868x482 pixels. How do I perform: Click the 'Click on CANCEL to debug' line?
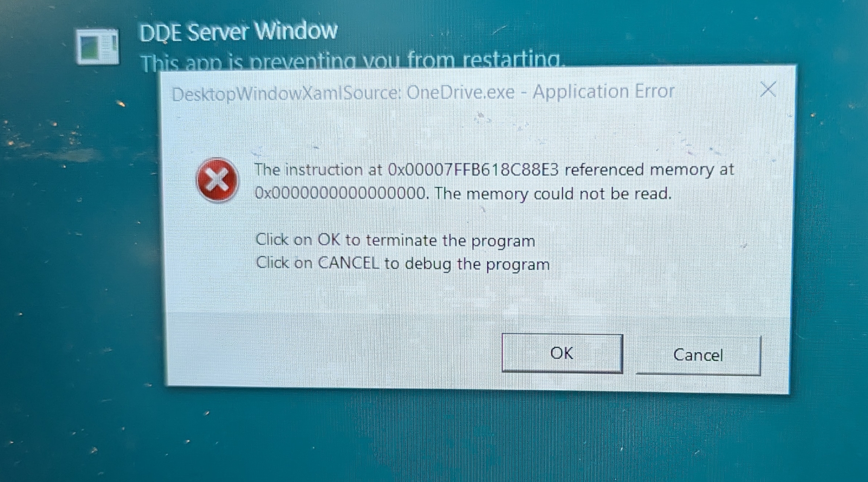click(x=403, y=264)
